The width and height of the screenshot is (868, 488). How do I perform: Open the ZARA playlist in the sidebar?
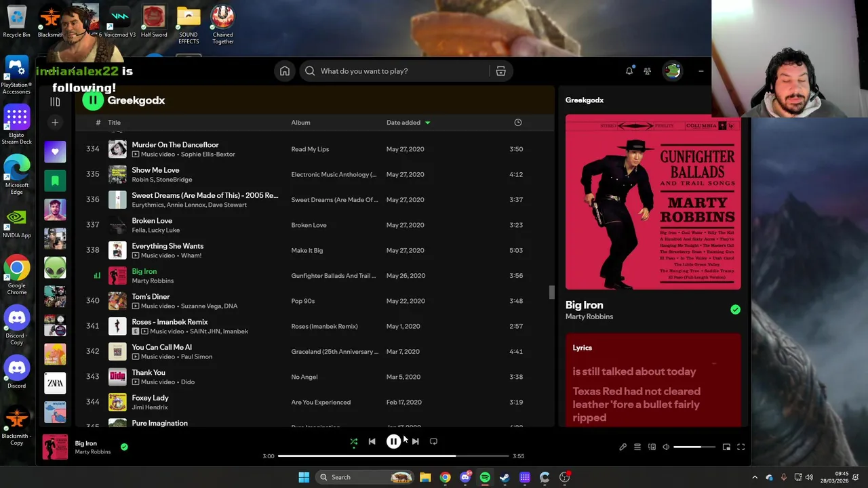(x=55, y=383)
